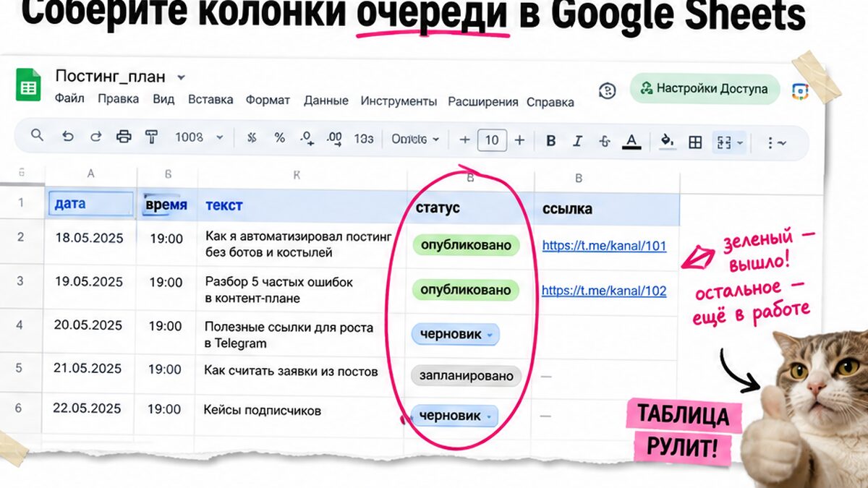Image resolution: width=868 pixels, height=488 pixels.
Task: Open version history clock icon
Action: (608, 90)
